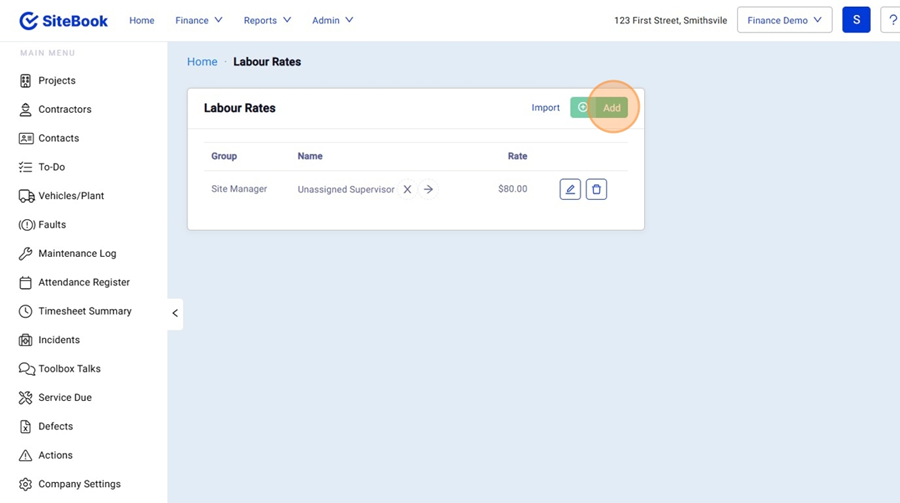The height and width of the screenshot is (503, 900).
Task: Expand the Finance dropdown menu
Action: tap(199, 20)
